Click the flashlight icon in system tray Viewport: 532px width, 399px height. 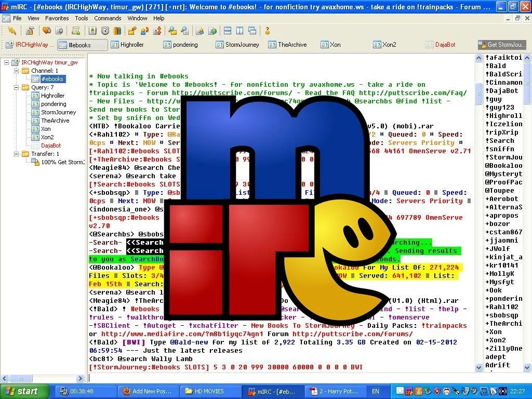(456, 391)
